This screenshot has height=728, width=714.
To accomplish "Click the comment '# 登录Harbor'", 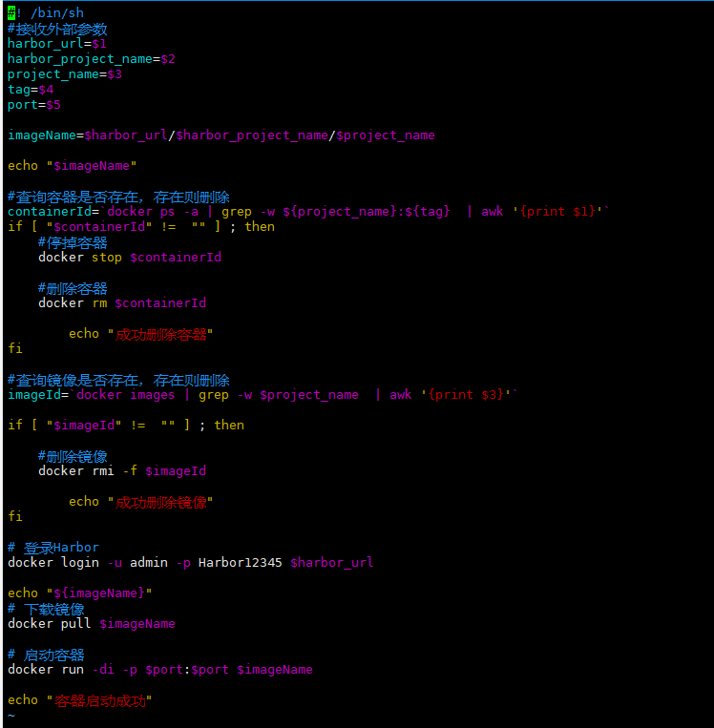I will pos(53,548).
